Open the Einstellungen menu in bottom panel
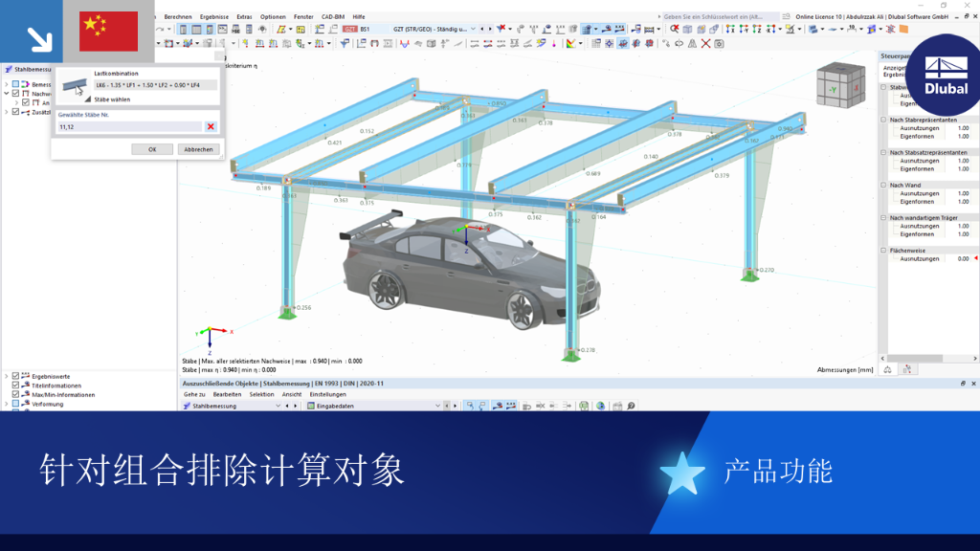Viewport: 980px width, 551px height. tap(327, 395)
